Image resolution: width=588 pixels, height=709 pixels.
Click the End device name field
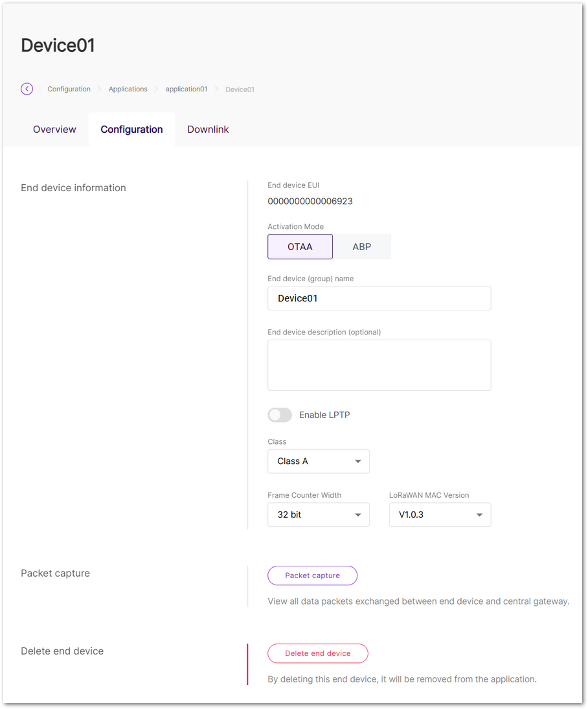[379, 298]
